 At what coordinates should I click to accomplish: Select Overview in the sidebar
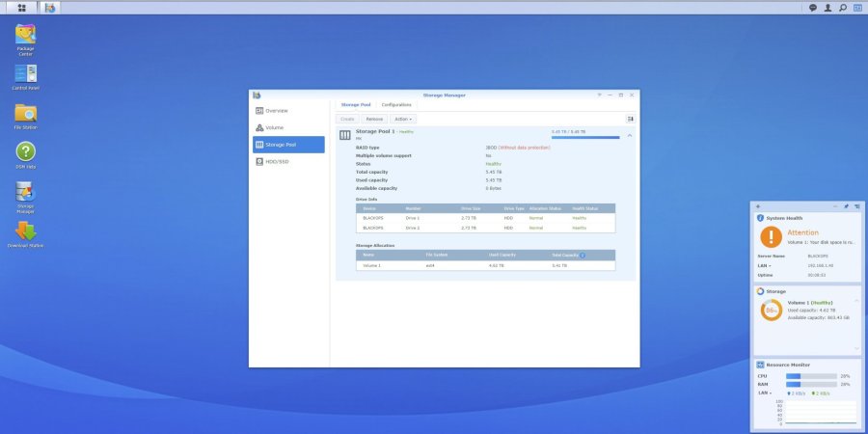(x=288, y=111)
